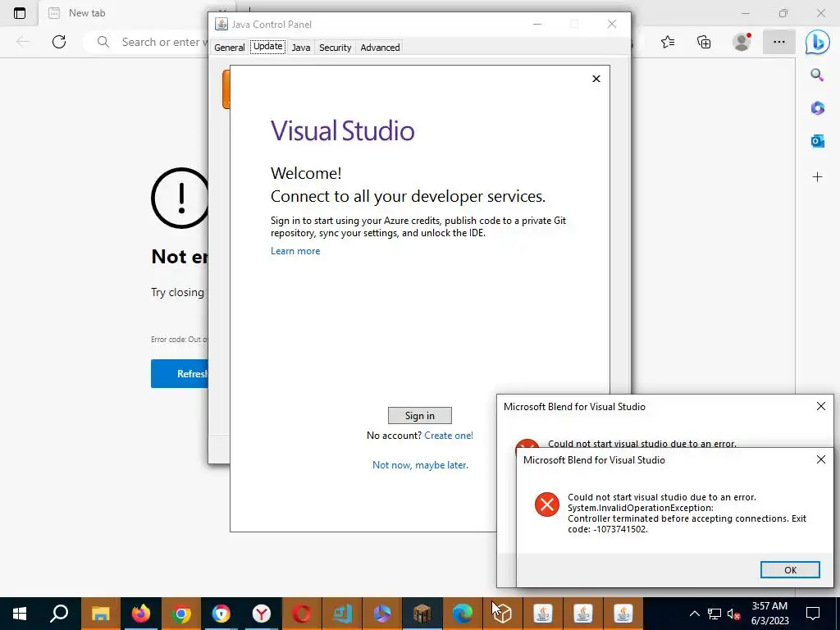Show hidden system tray icons
This screenshot has width=840, height=630.
(694, 614)
